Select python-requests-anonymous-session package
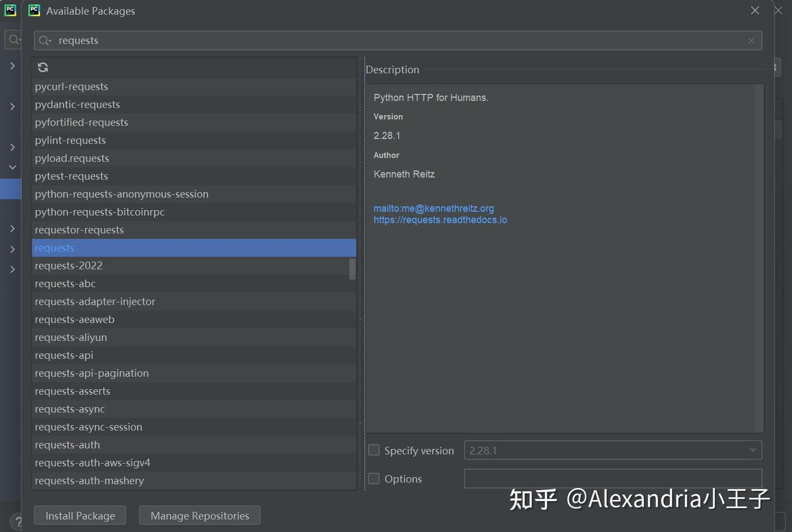Viewport: 792px width, 532px height. tap(194, 194)
